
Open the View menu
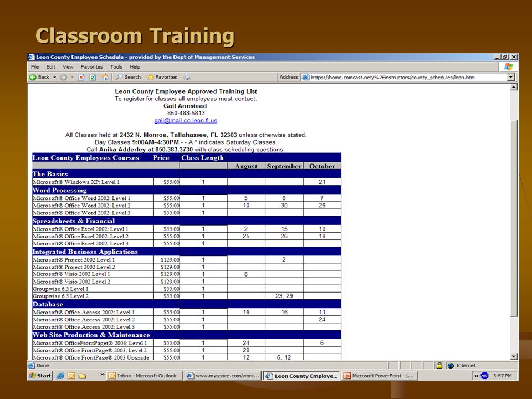(68, 67)
